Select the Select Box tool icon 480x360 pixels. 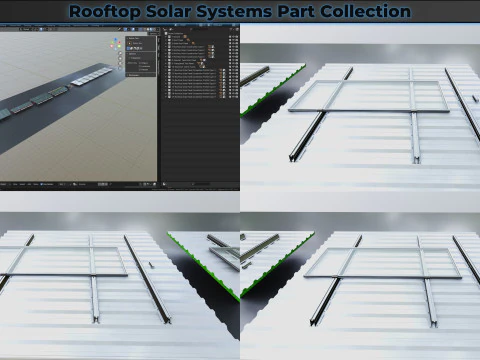coord(129,43)
